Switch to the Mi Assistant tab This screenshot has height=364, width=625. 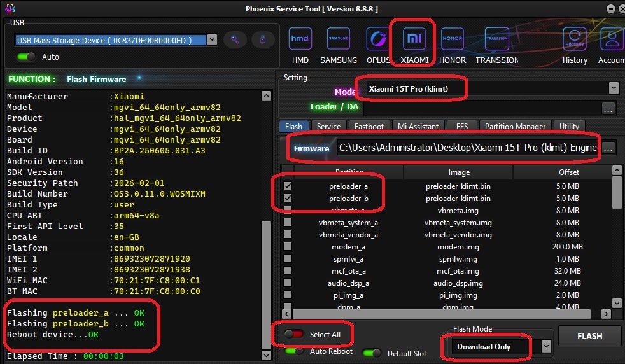click(x=418, y=126)
